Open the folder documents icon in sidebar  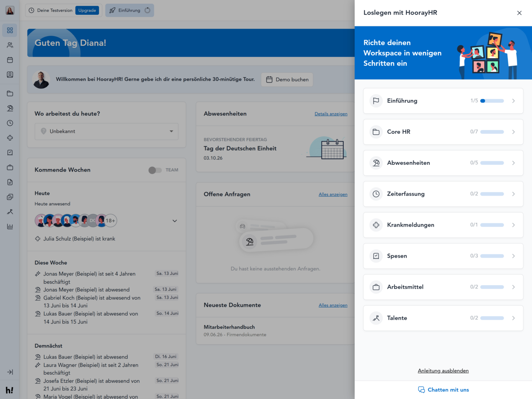[10, 94]
